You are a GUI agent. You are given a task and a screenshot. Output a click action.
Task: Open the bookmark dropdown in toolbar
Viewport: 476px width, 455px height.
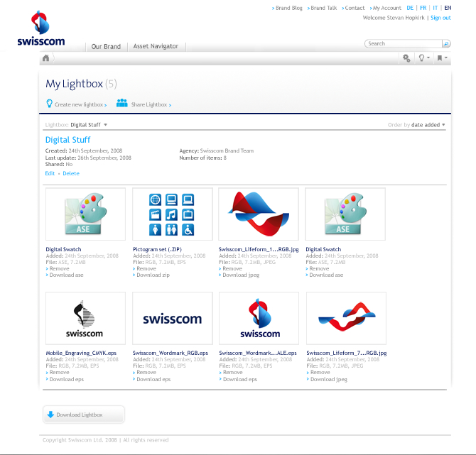coord(442,57)
